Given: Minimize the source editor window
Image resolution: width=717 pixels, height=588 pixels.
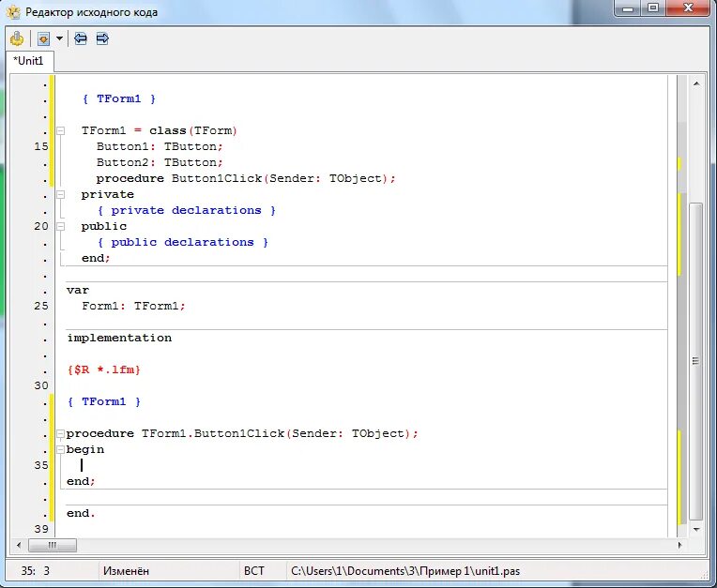Looking at the screenshot, I should click(x=628, y=8).
